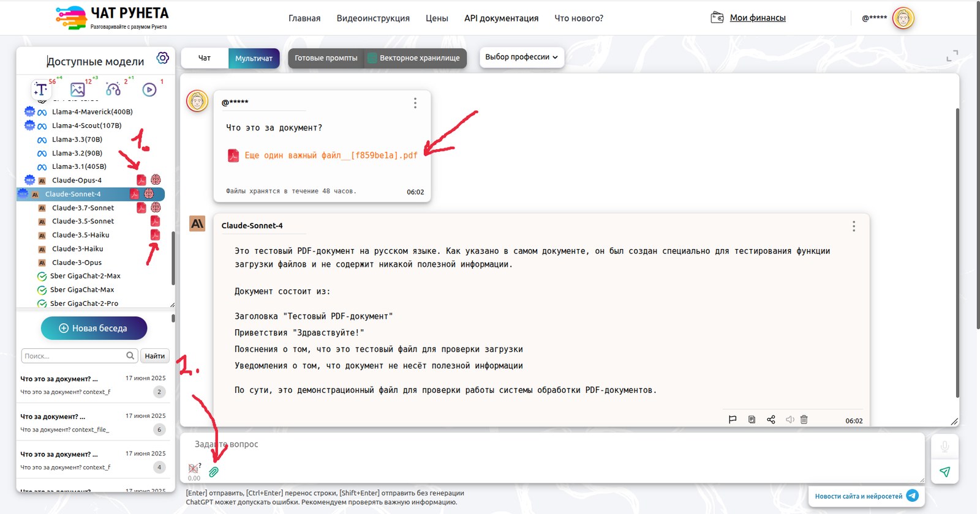Select the Claude-3-Haiku model
The image size is (980, 514).
tap(77, 249)
